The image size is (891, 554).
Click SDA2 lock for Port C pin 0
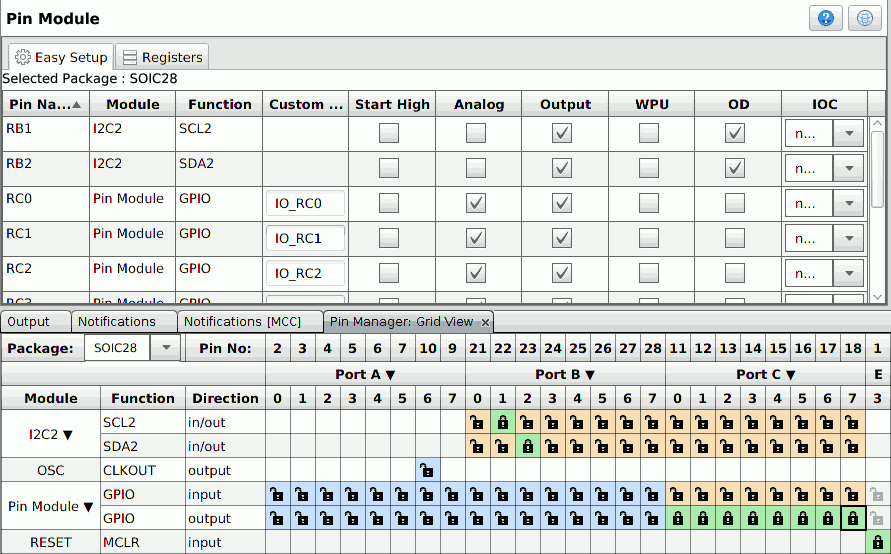click(677, 447)
